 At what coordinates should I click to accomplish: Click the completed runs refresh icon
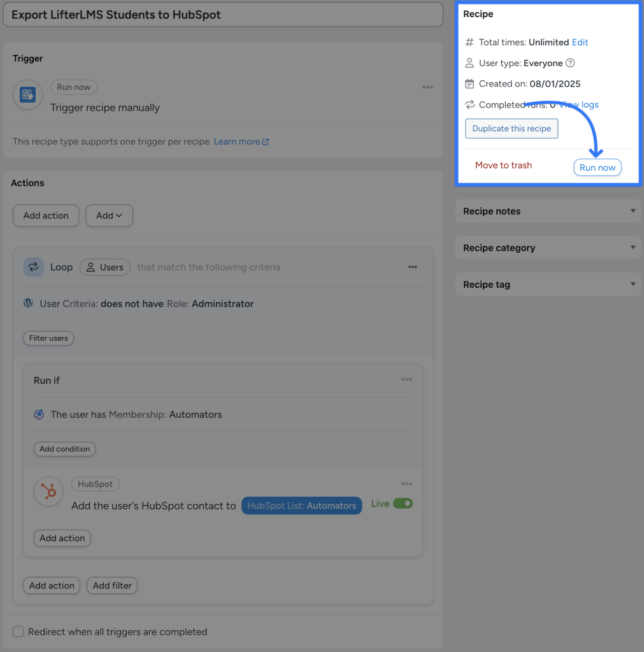coord(469,104)
